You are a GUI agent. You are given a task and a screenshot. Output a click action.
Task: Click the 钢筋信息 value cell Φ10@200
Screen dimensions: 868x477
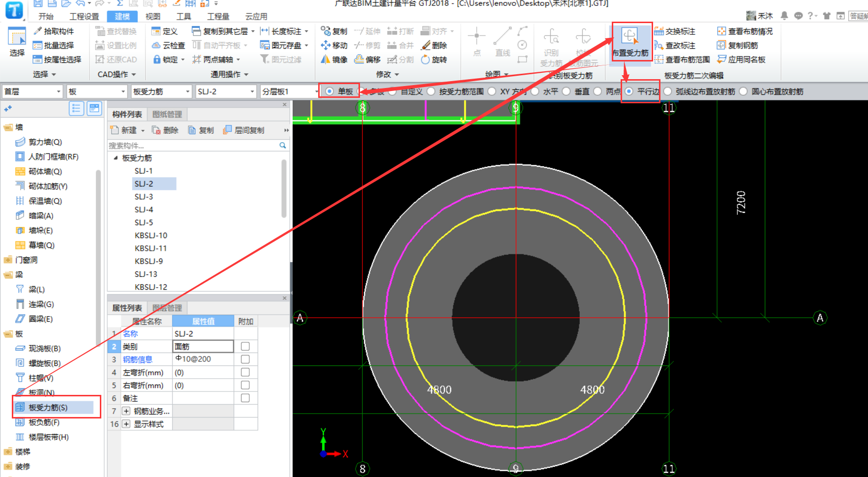click(203, 359)
